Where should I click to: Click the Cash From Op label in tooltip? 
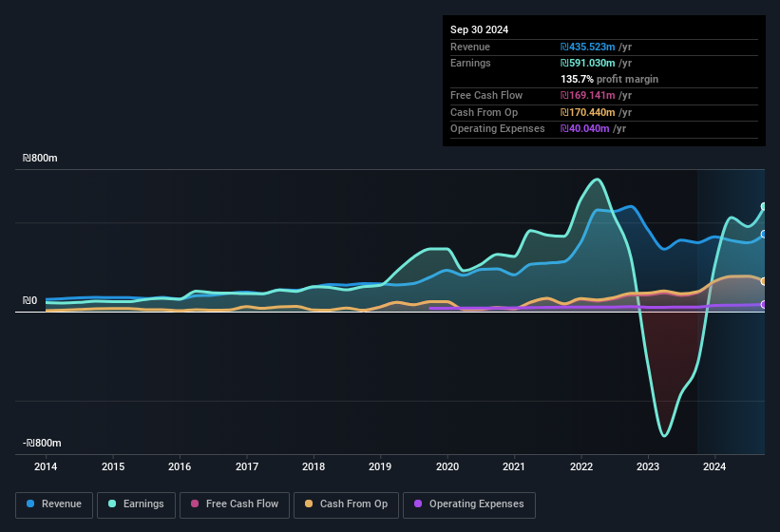click(x=484, y=112)
